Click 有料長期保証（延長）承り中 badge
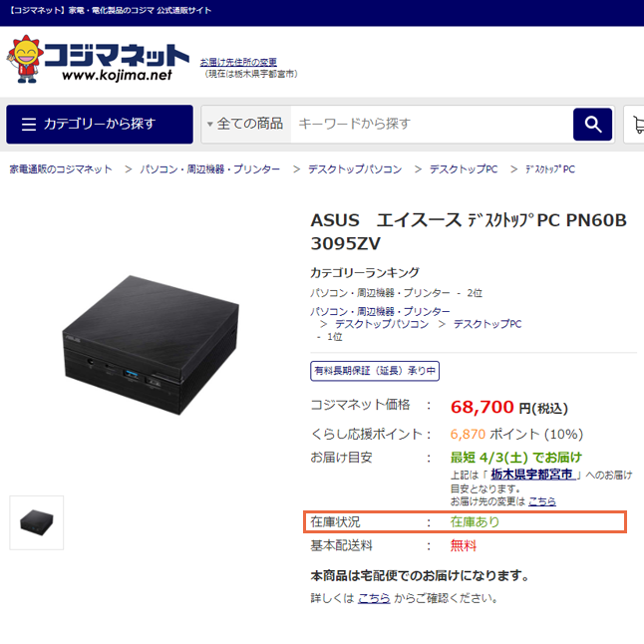 click(375, 371)
